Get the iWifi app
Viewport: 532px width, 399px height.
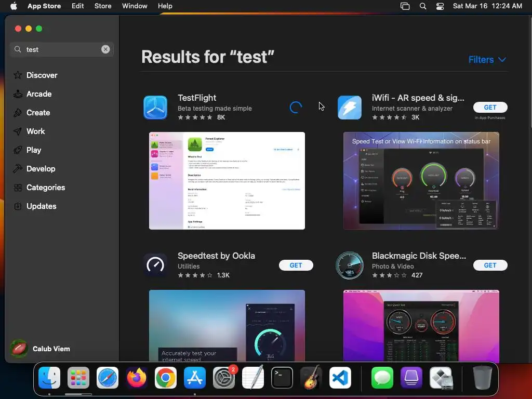(x=490, y=107)
